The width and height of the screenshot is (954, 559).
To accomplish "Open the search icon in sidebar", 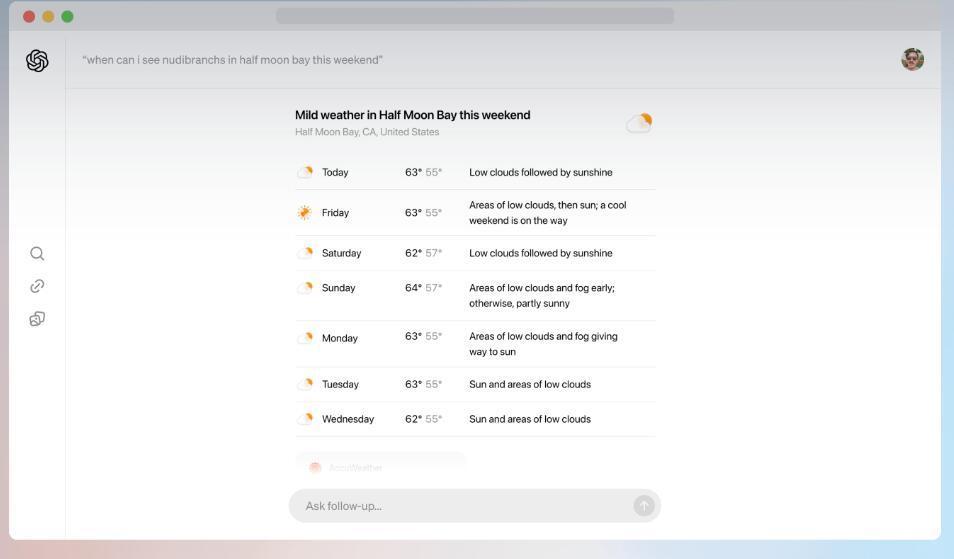I will tap(37, 254).
